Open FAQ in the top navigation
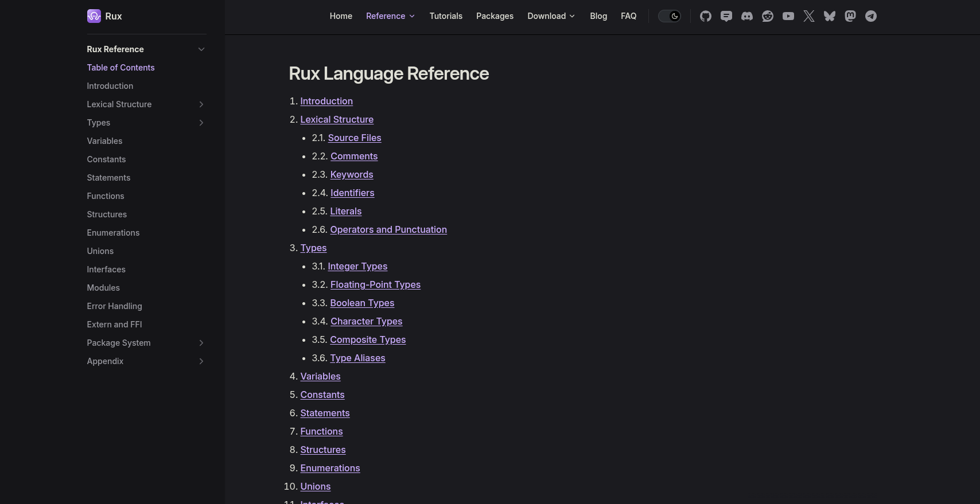Viewport: 980px width, 504px height. [628, 16]
